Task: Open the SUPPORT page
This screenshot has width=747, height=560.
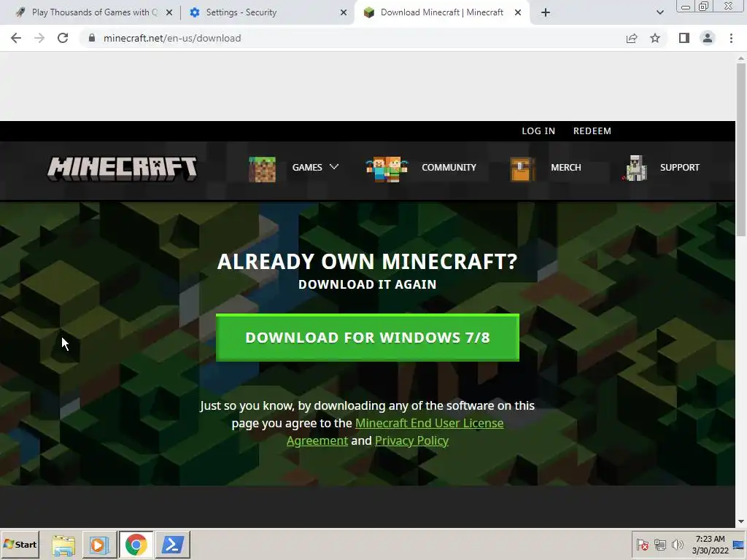Action: 680,167
